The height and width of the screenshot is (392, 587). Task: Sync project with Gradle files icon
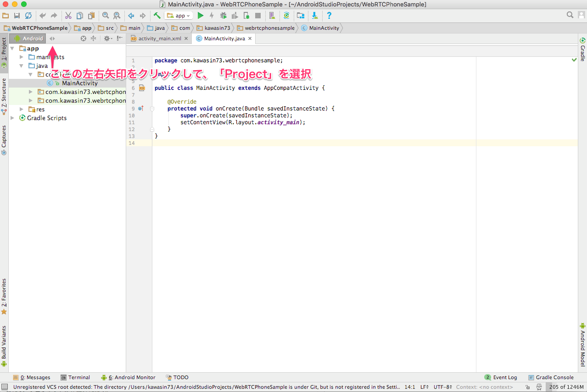(x=286, y=15)
